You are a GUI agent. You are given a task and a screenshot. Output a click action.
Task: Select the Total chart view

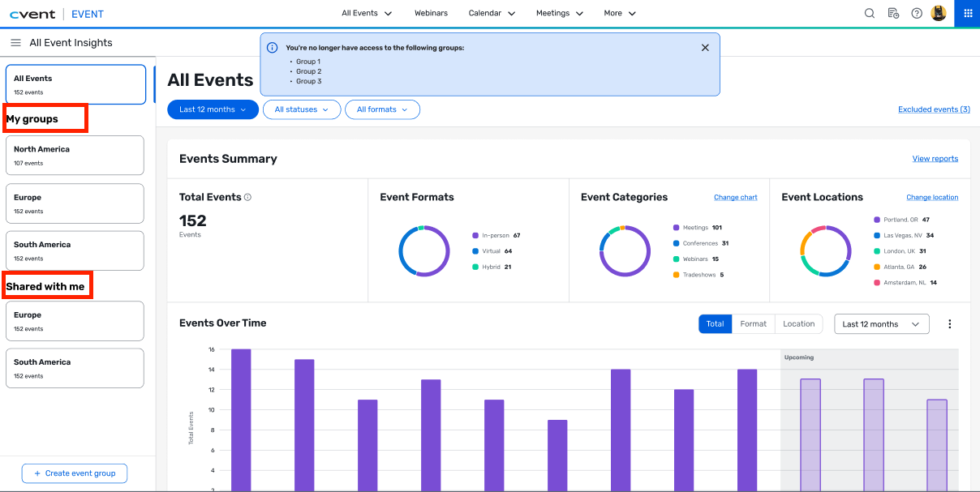(715, 324)
